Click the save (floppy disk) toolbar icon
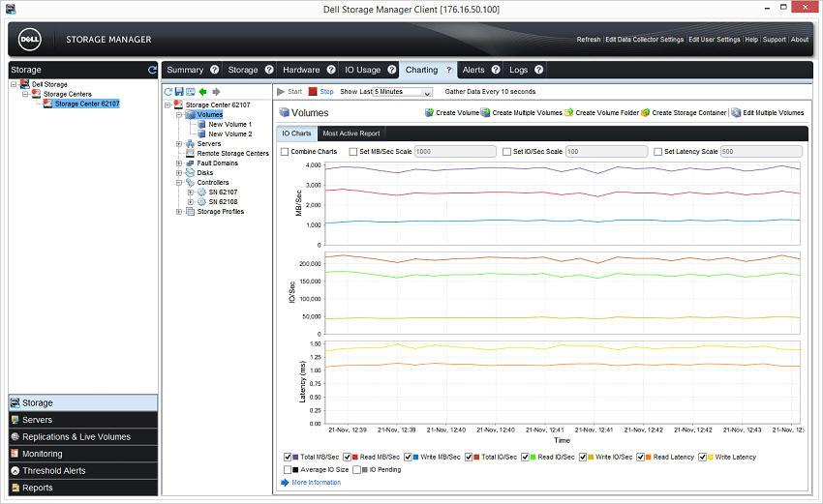This screenshot has width=823, height=504. 179,92
